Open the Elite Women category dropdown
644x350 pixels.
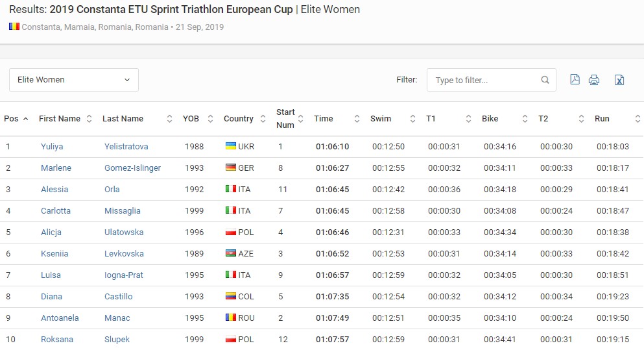pos(74,80)
